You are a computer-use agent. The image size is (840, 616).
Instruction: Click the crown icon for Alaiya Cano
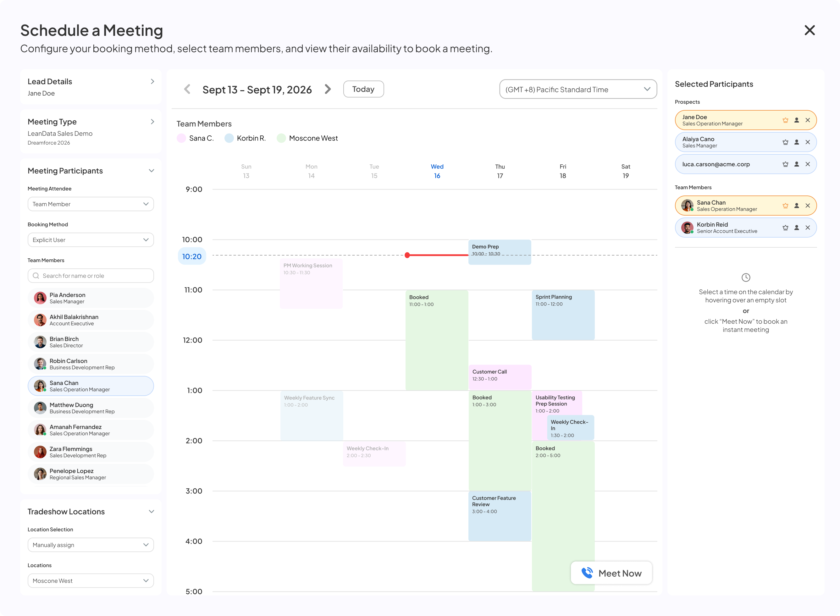point(785,142)
